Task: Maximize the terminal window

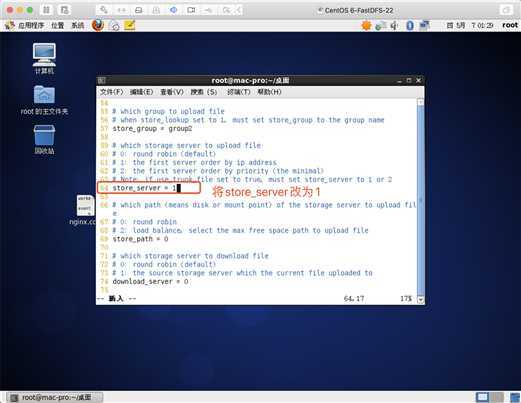Action: point(409,80)
